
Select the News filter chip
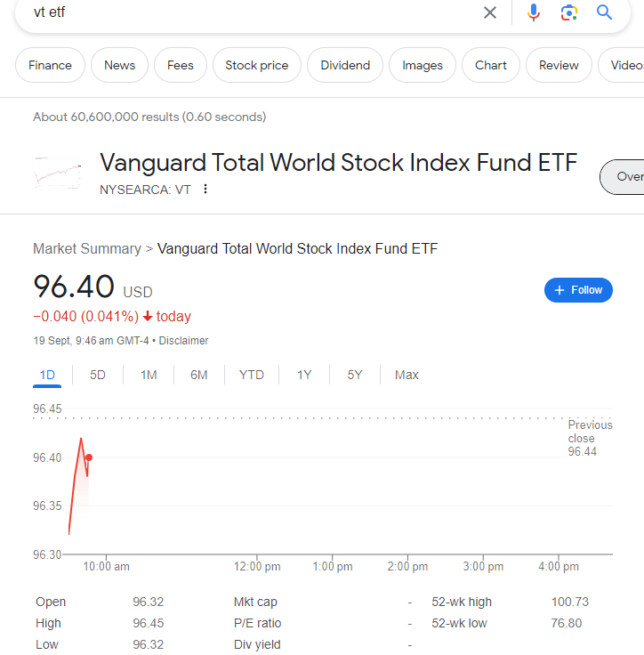[119, 65]
